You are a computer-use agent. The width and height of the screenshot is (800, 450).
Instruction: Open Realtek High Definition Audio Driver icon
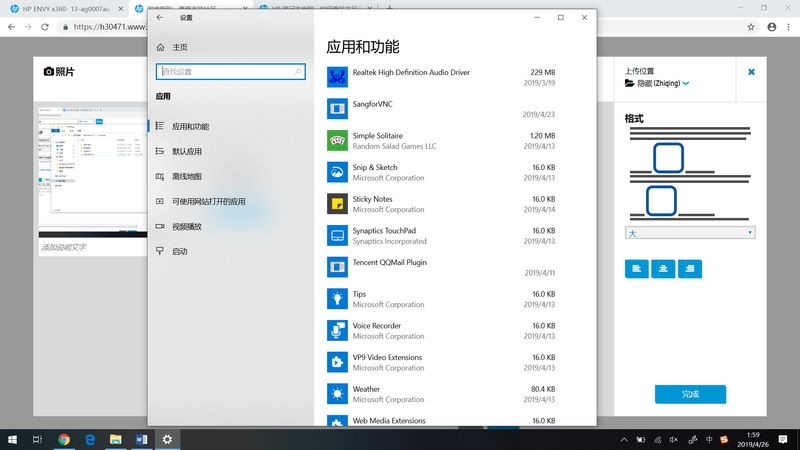[337, 77]
